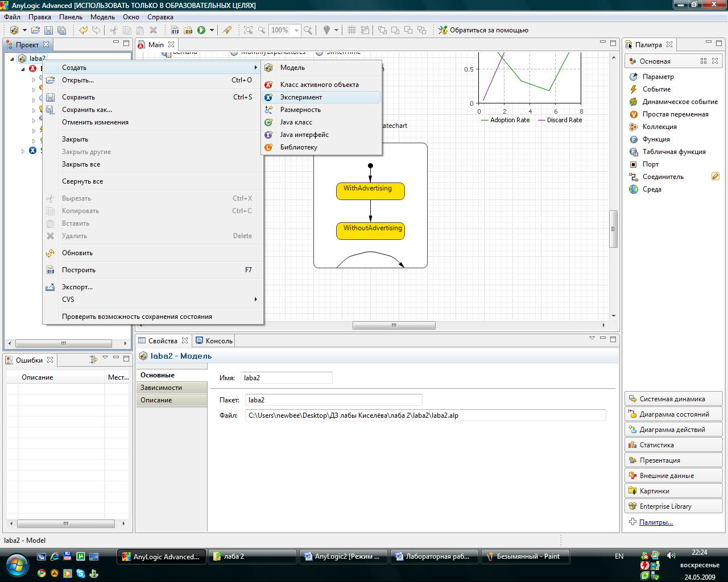Click the Zoom in magnifier icon
The height and width of the screenshot is (582, 728).
click(x=308, y=30)
